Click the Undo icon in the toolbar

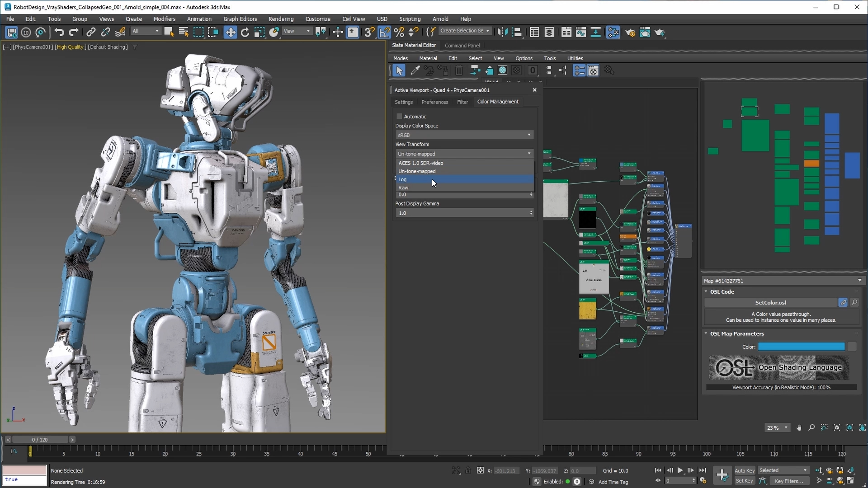[59, 32]
